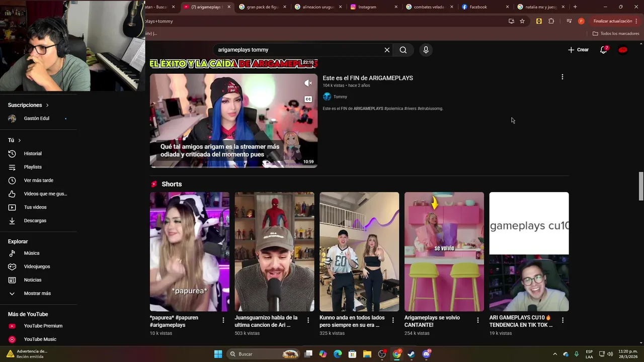Open the Chrome profile avatar
Image resolution: width=644 pixels, height=362 pixels.
click(581, 21)
